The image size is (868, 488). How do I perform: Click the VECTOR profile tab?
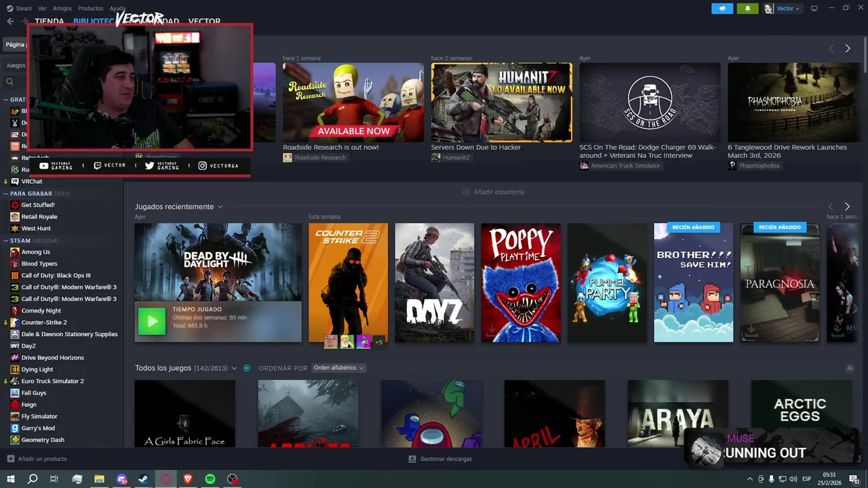pos(204,22)
